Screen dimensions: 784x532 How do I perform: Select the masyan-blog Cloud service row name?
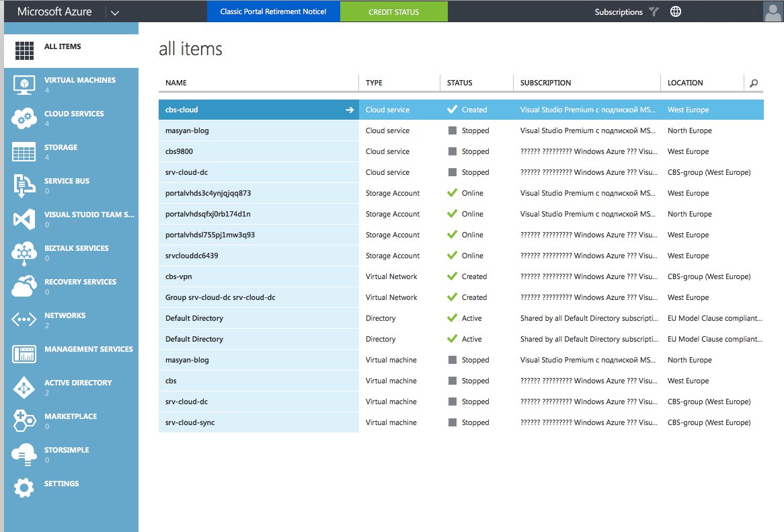click(187, 130)
